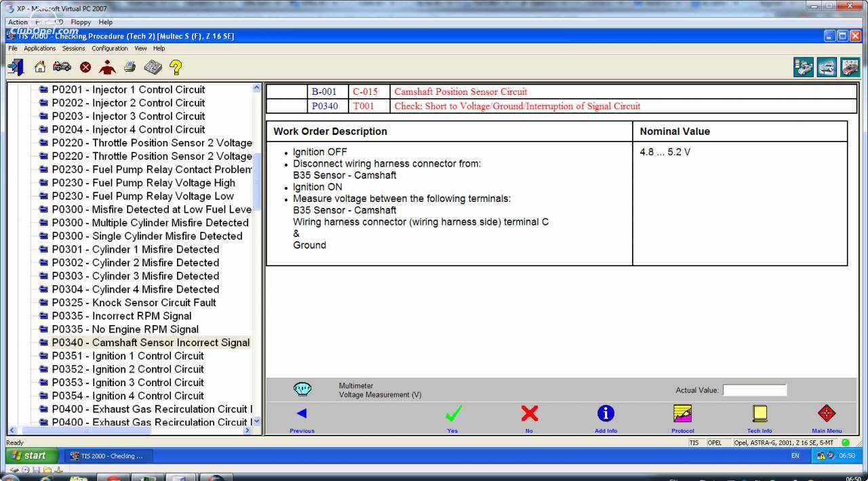Click TIS 2000 taskbar button
Viewport: 868px width, 481px height.
click(x=108, y=456)
